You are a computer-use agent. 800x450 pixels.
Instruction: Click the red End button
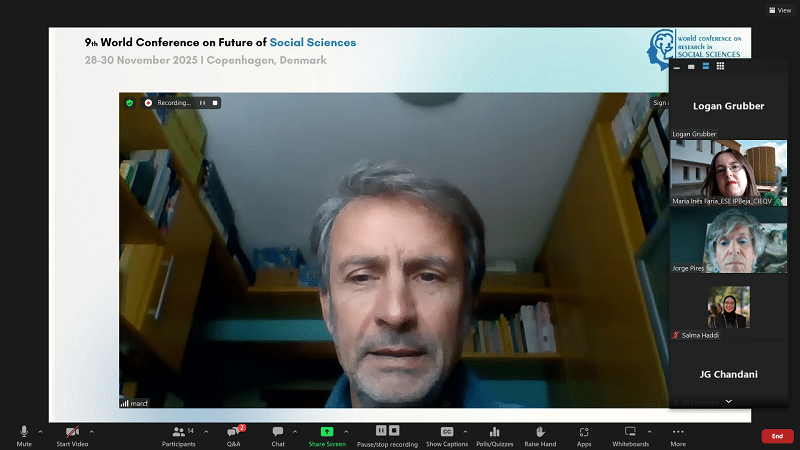[777, 436]
